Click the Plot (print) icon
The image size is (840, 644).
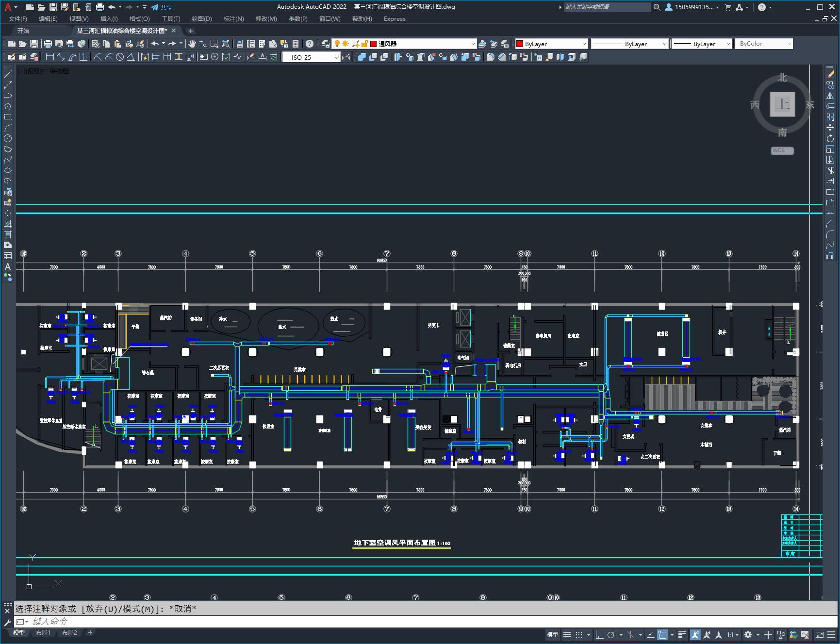[x=48, y=44]
